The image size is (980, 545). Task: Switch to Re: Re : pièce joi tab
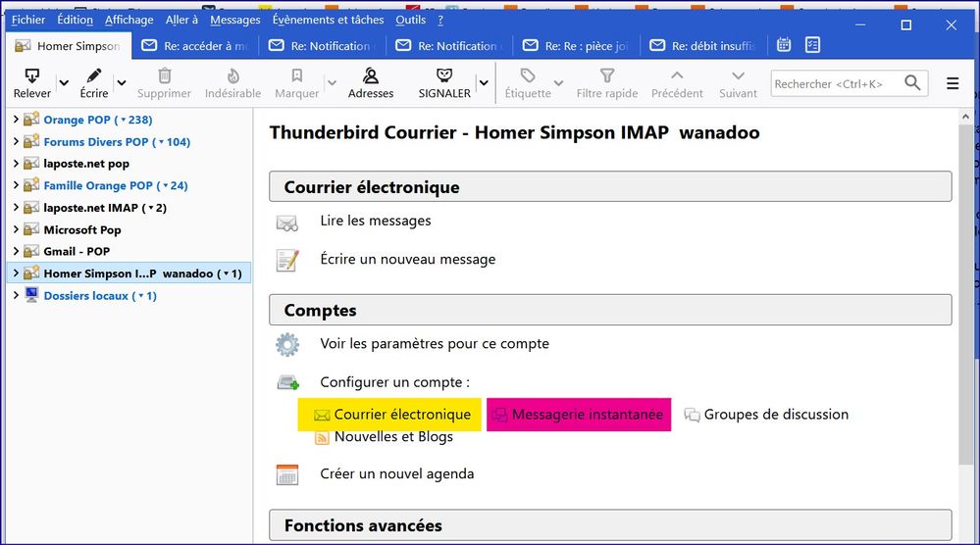point(577,45)
